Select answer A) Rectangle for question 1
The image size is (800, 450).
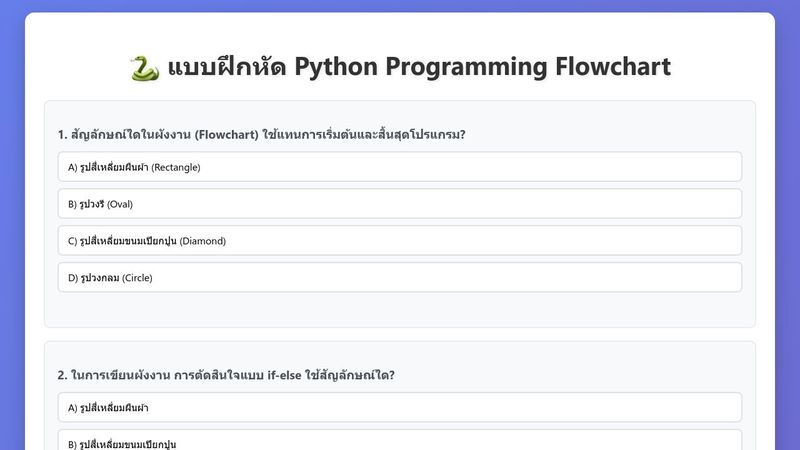399,167
